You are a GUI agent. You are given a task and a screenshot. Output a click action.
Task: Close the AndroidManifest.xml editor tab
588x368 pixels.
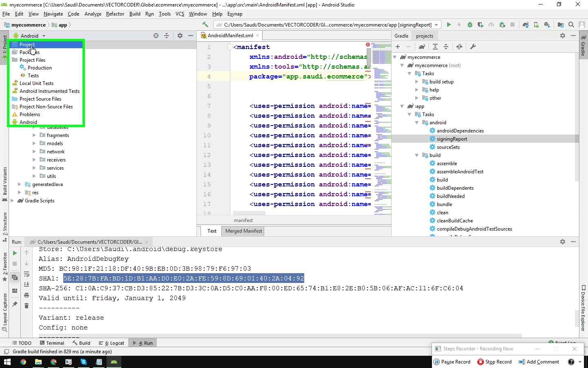(x=257, y=36)
